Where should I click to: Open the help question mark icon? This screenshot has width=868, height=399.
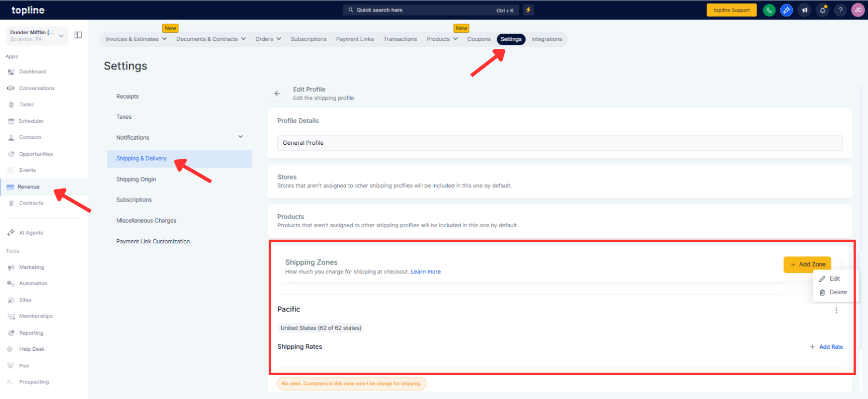tap(841, 10)
